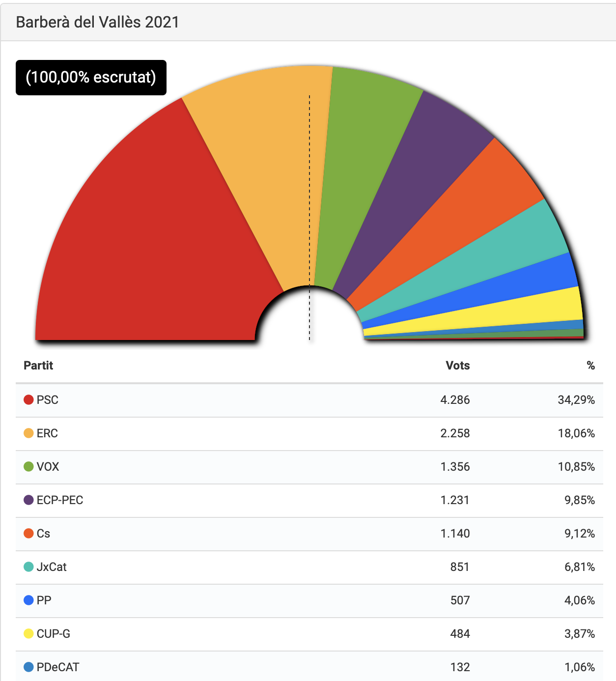Screen dimensions: 616x681
Task: Click the Partit column header
Action: [38, 366]
